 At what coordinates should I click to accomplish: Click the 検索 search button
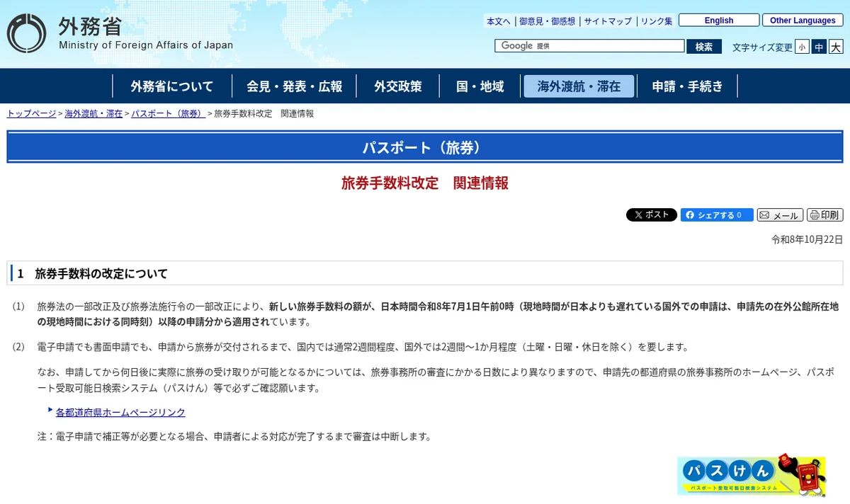tap(704, 47)
